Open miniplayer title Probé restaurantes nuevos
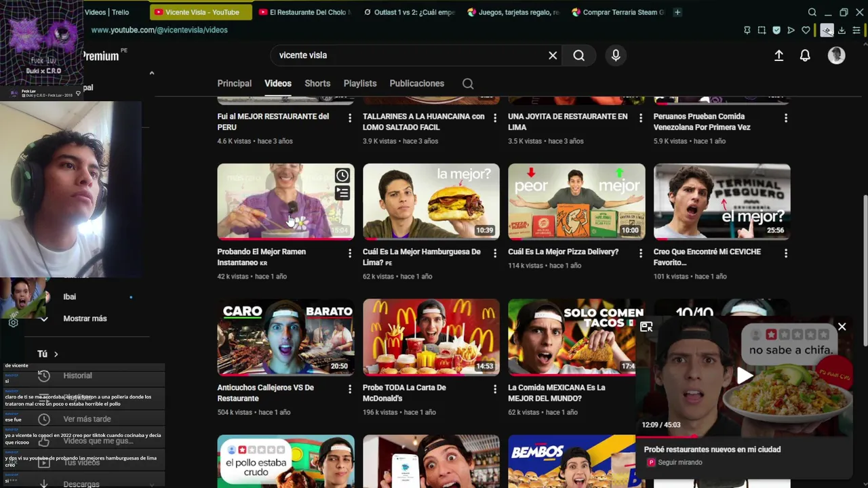The width and height of the screenshot is (868, 488). 712,449
